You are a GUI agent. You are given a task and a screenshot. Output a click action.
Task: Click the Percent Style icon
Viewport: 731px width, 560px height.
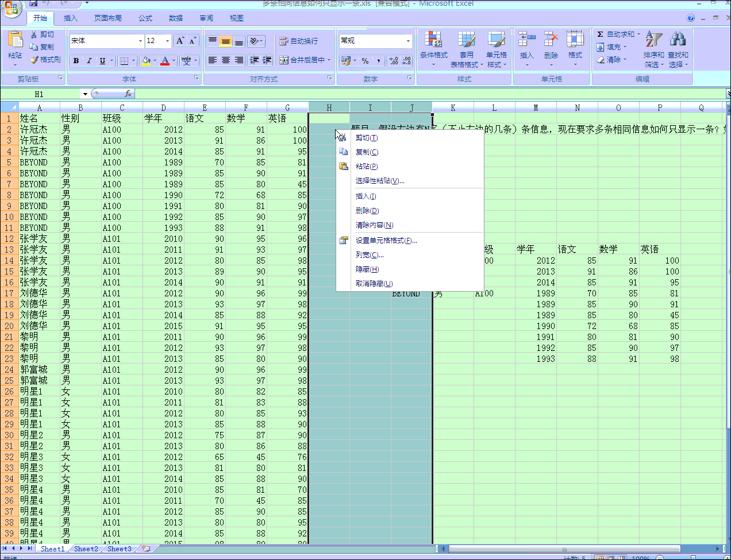[x=365, y=60]
